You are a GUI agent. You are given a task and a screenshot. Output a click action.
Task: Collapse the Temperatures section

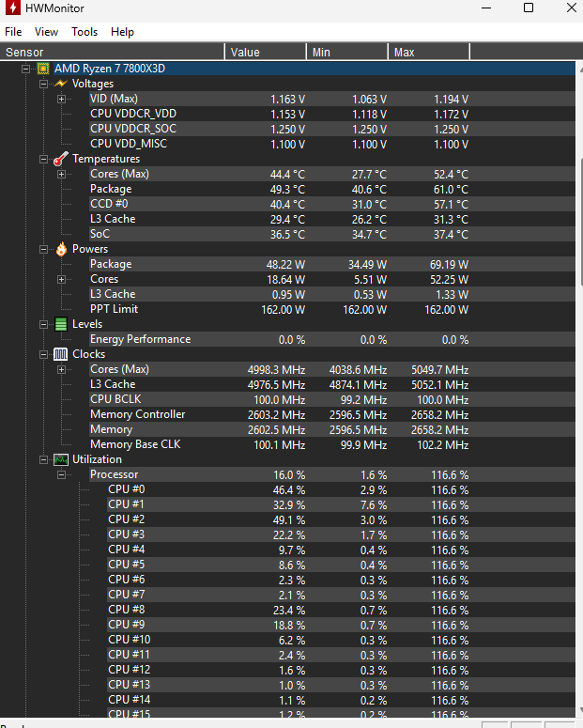click(x=43, y=160)
